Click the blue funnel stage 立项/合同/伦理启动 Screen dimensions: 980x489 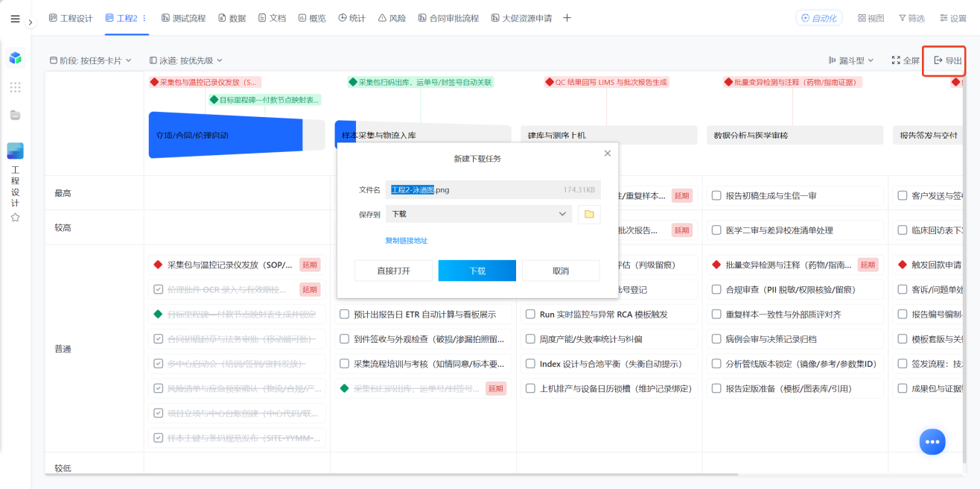226,135
